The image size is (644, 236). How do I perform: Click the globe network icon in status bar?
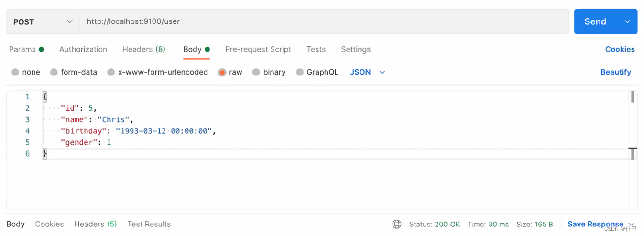[x=396, y=224]
